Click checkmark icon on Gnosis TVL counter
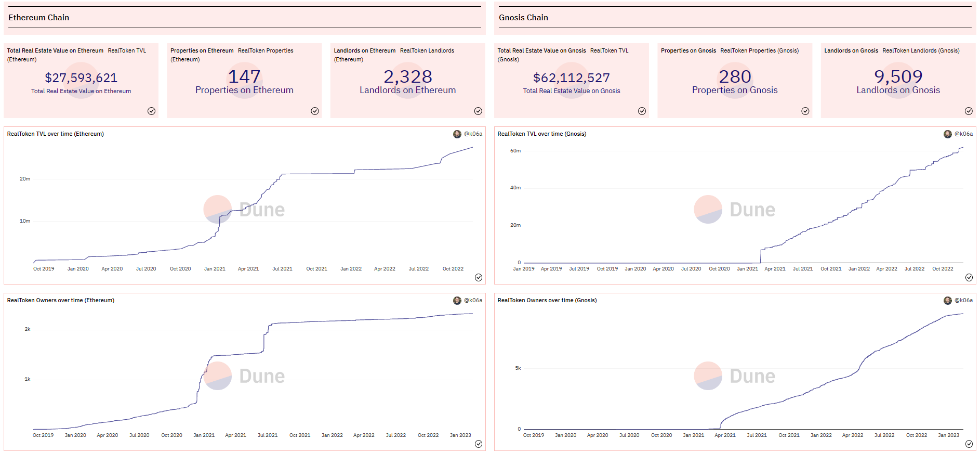This screenshot has width=980, height=452. (x=642, y=111)
